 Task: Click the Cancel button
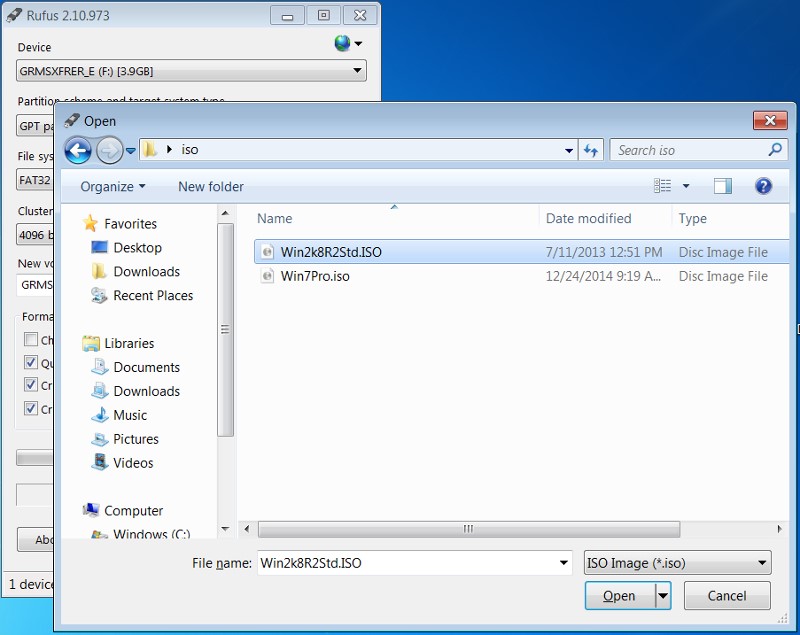pos(727,596)
